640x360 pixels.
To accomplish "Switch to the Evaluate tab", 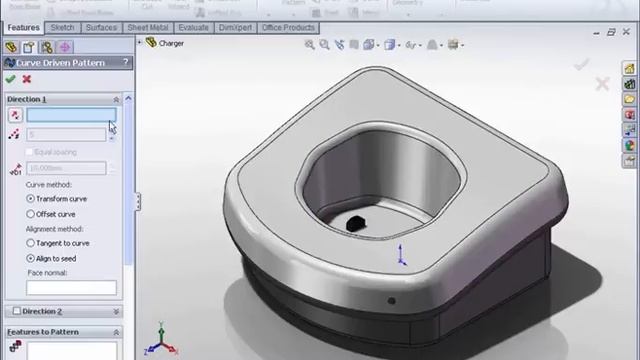I will 193,28.
